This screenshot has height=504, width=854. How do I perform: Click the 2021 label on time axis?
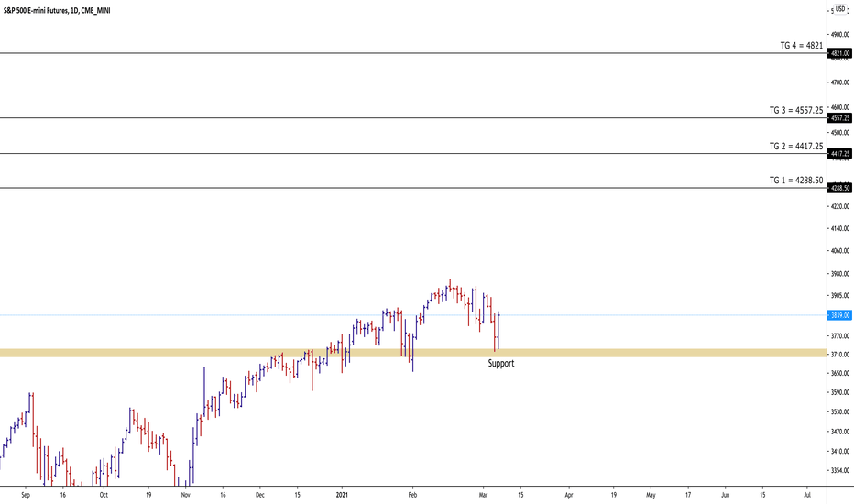[342, 495]
